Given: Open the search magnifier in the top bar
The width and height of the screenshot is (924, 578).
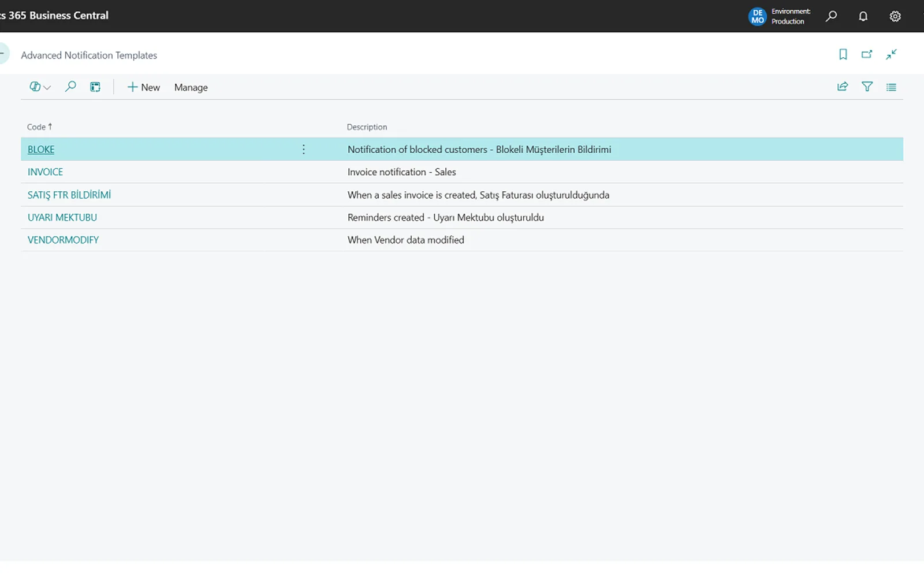Looking at the screenshot, I should tap(831, 16).
